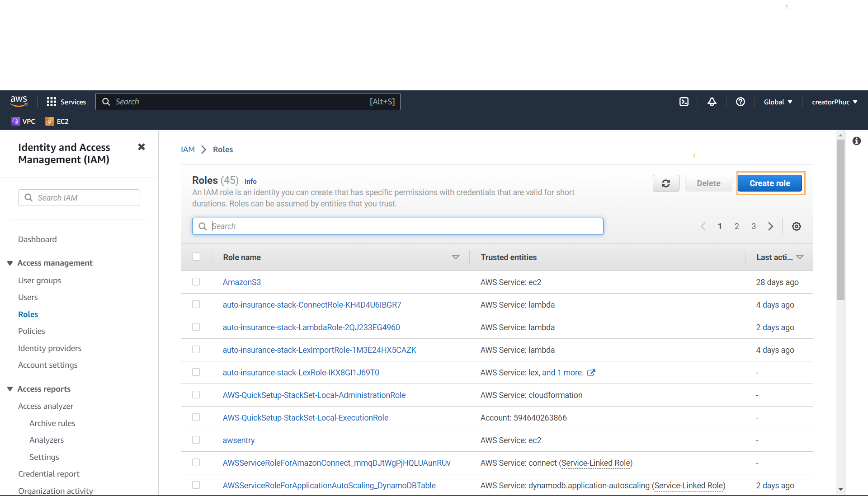Open Dashboard in the IAM sidebar

point(38,239)
